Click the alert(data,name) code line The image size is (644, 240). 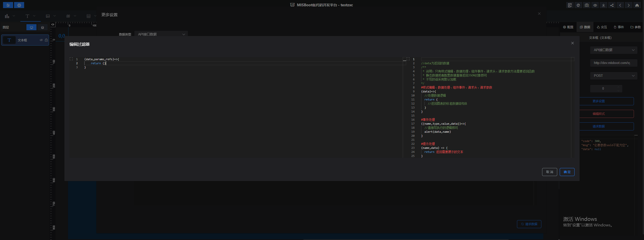pyautogui.click(x=438, y=132)
